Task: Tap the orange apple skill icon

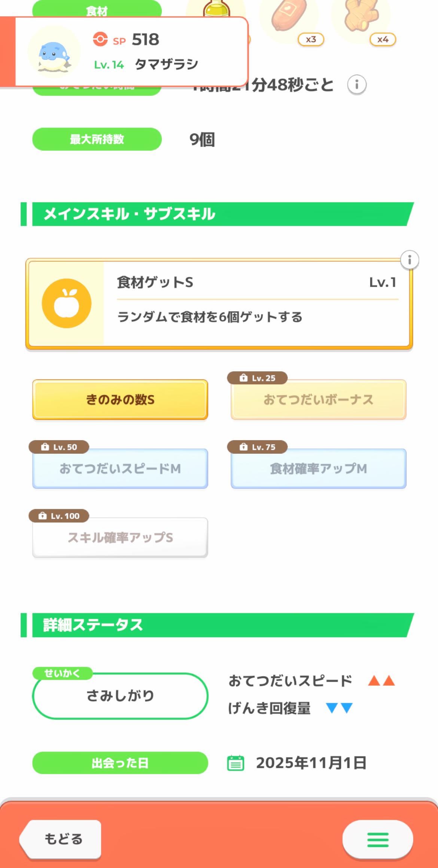Action: [67, 303]
